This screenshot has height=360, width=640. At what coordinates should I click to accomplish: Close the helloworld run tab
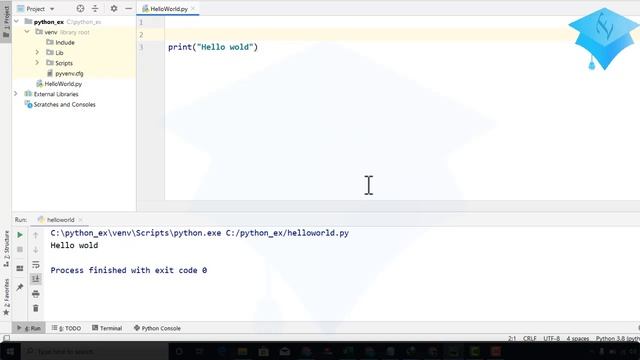pos(80,220)
